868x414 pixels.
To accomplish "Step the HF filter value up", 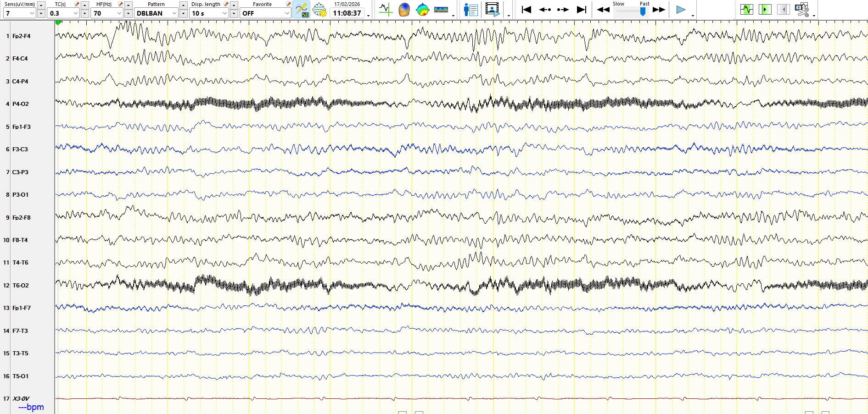I will click(129, 5).
